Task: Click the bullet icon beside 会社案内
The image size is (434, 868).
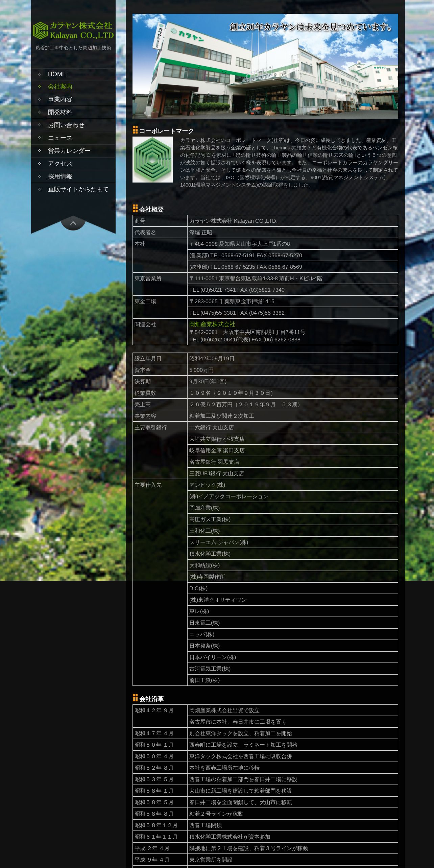Action: pos(40,87)
